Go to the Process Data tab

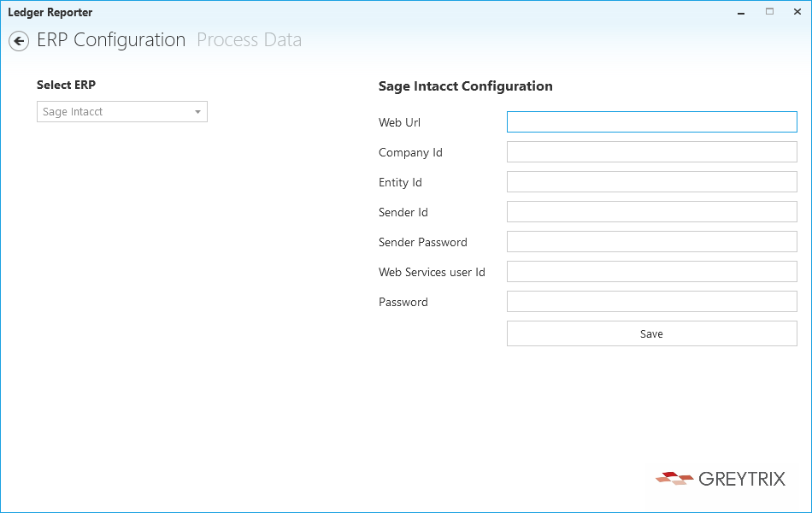(249, 40)
